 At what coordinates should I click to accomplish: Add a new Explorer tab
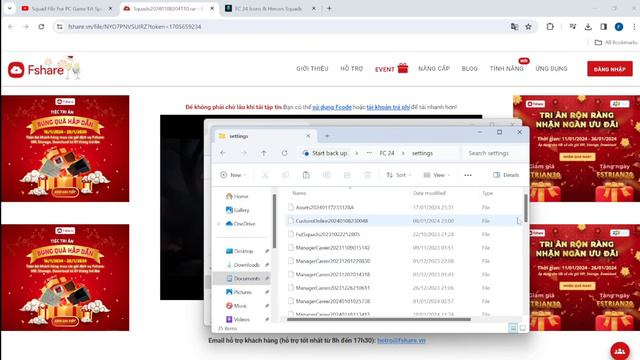[327, 136]
